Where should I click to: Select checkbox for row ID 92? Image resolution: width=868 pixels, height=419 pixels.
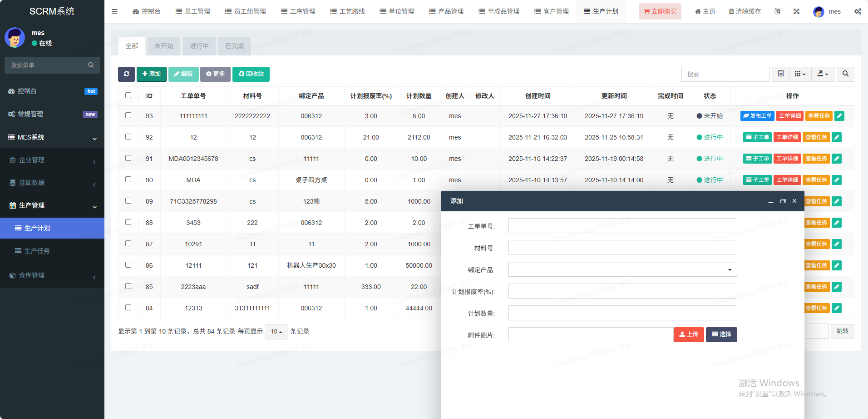128,137
